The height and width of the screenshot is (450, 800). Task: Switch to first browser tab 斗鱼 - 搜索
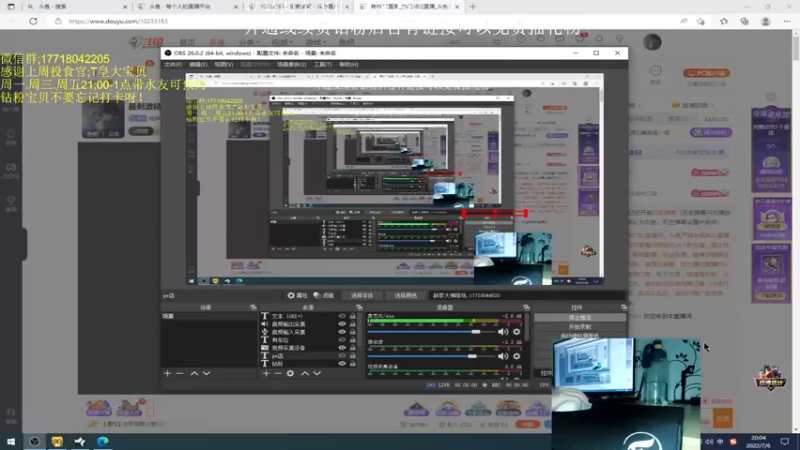(78, 7)
